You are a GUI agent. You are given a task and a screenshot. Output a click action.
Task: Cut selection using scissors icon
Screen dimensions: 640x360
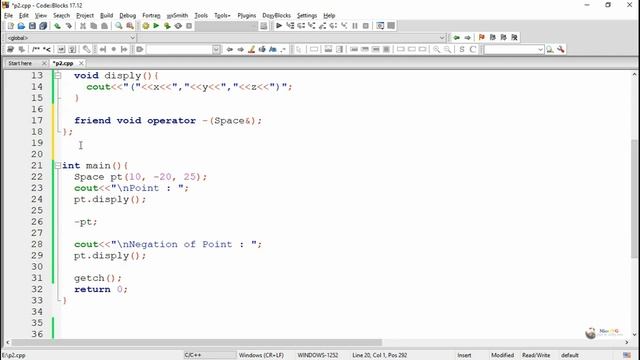click(x=83, y=26)
